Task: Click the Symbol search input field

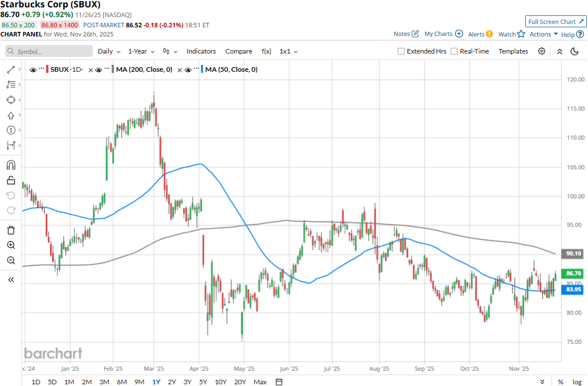Action: click(x=49, y=51)
